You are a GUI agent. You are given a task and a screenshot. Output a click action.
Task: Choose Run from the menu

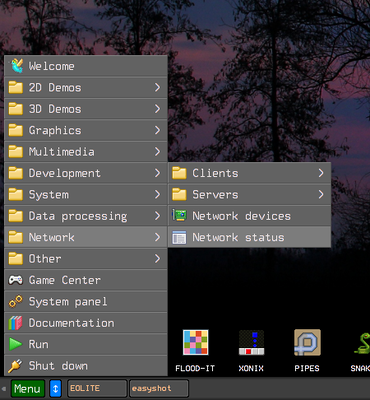86,344
